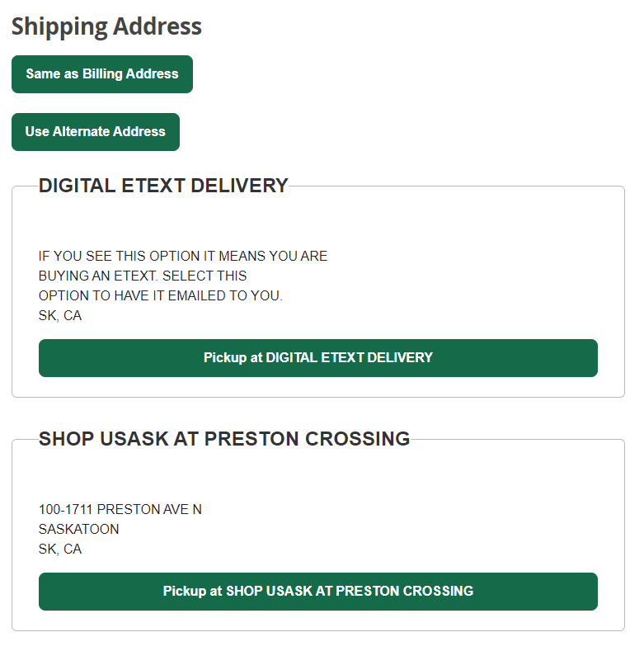Pick a different shipping address via Alternate Address
Screen dimensions: 644x651
click(96, 132)
